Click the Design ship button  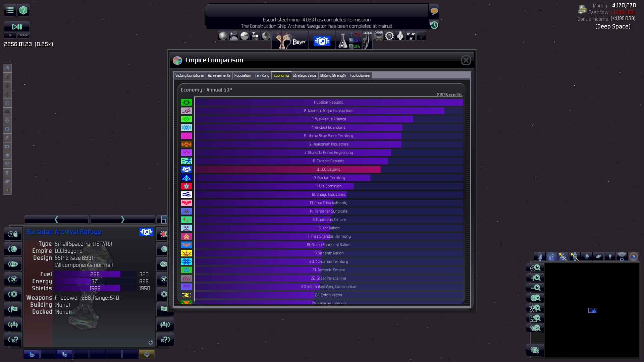tap(368, 40)
